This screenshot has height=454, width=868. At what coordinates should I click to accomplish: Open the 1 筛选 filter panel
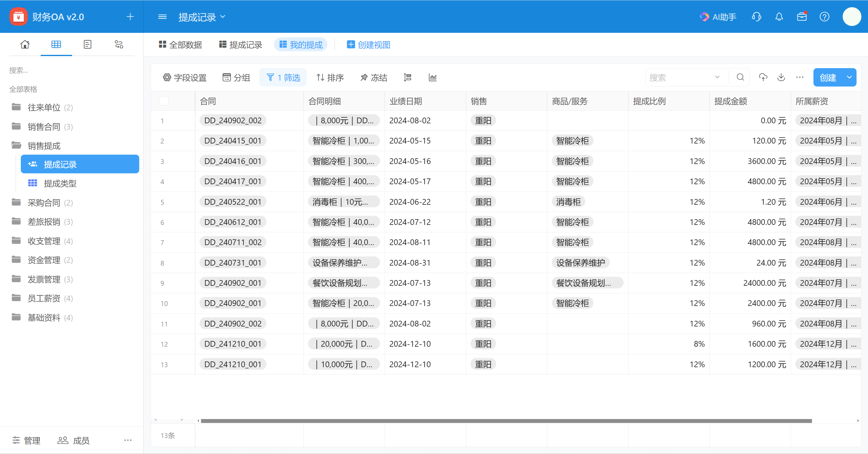pos(283,77)
